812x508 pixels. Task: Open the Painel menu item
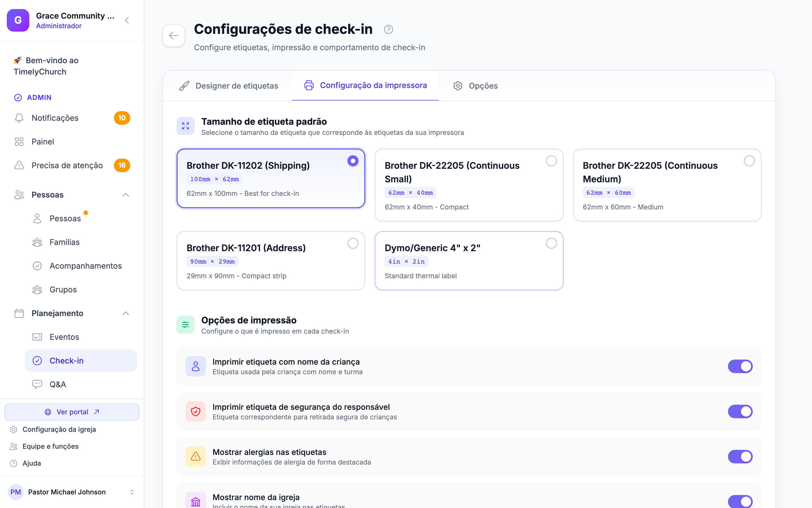(72, 142)
